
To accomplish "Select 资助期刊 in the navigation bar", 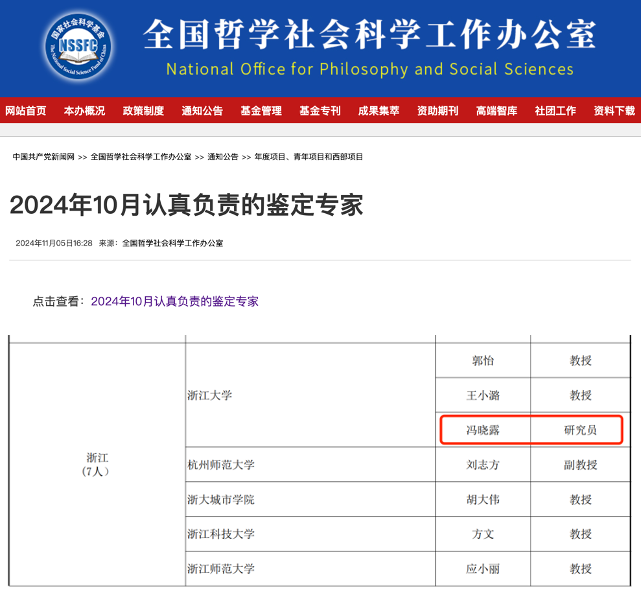I will 438,111.
